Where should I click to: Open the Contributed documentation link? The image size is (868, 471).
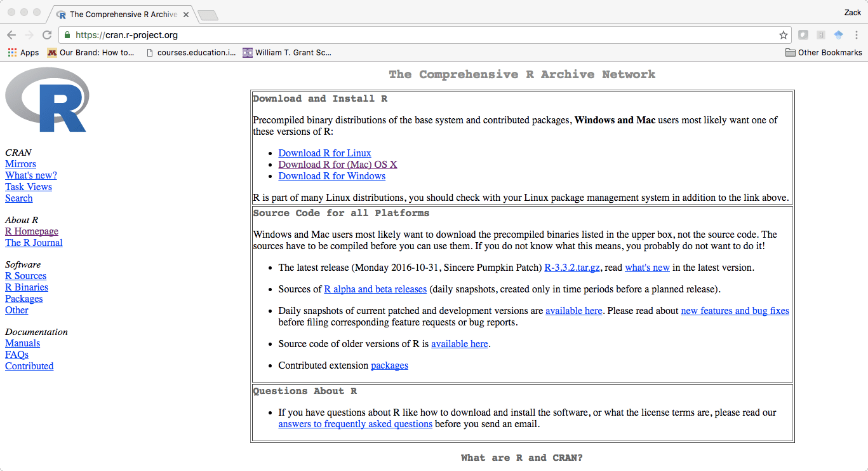tap(29, 366)
